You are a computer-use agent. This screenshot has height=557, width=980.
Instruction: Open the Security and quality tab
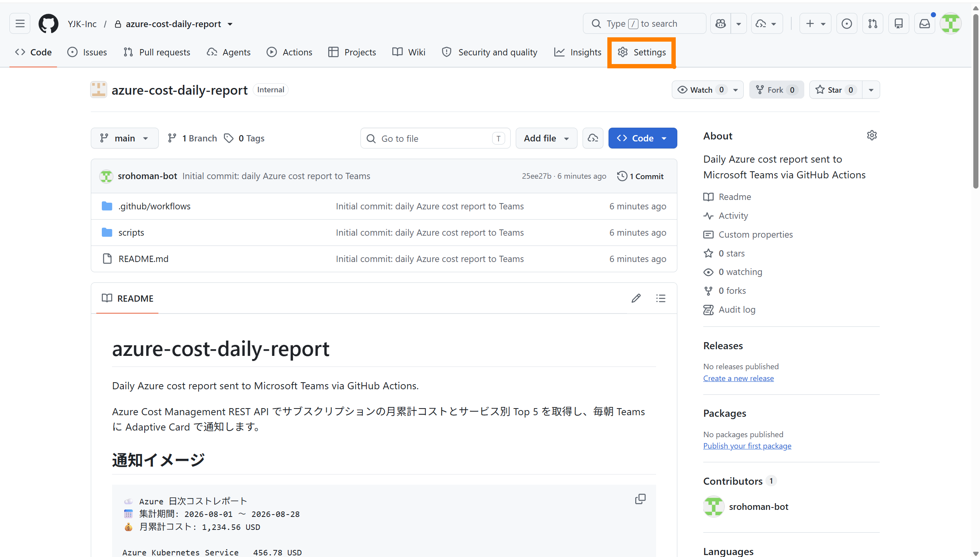pyautogui.click(x=489, y=52)
